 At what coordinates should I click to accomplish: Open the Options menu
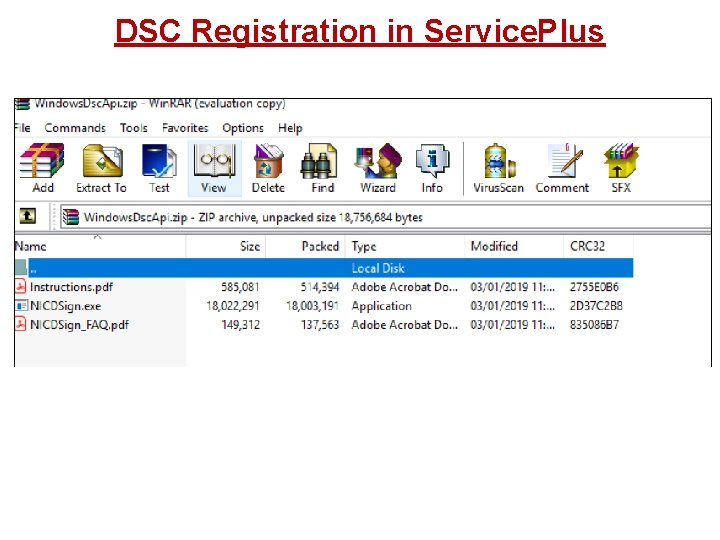point(243,128)
